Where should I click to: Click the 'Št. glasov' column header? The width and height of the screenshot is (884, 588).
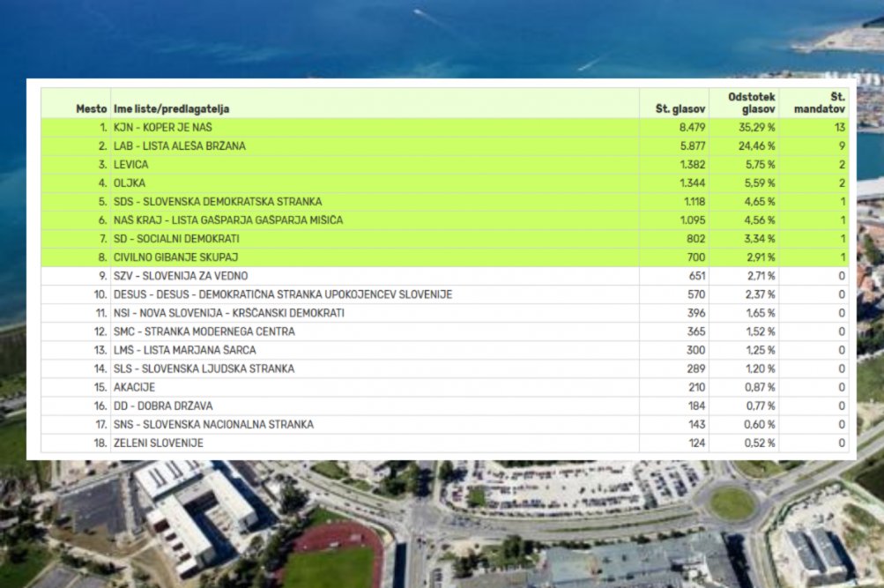(680, 108)
